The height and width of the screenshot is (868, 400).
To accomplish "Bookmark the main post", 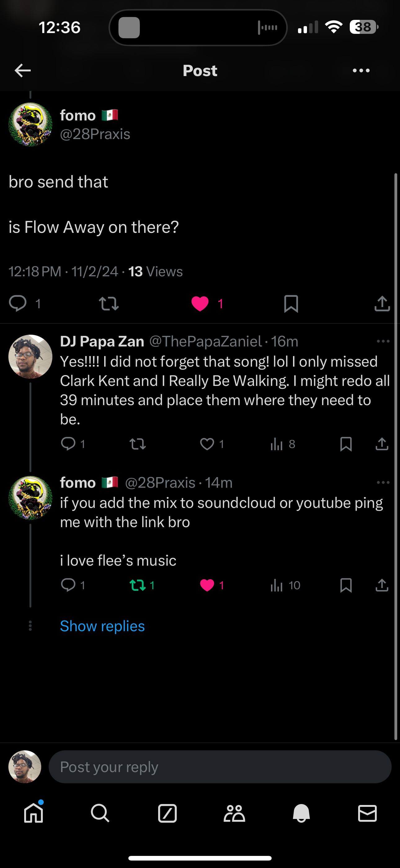I will (291, 303).
